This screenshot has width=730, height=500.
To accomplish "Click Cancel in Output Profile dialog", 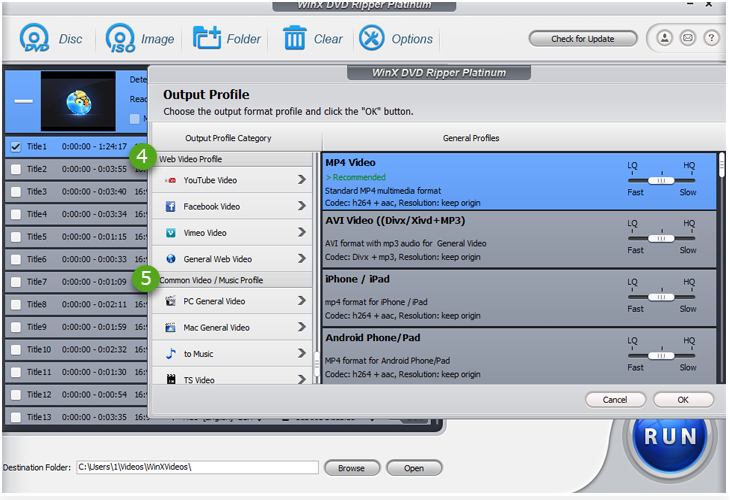I will (x=615, y=399).
